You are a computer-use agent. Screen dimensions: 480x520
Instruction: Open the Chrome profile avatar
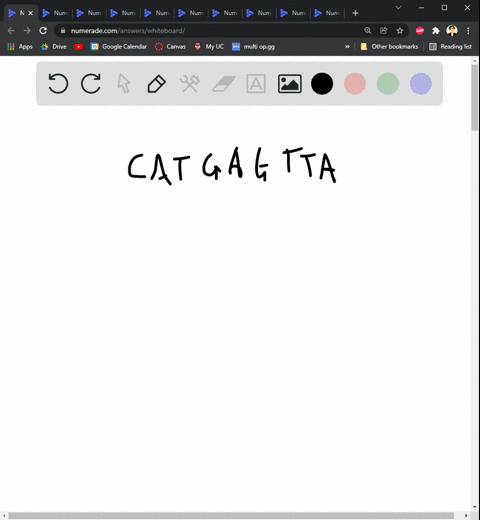(452, 31)
